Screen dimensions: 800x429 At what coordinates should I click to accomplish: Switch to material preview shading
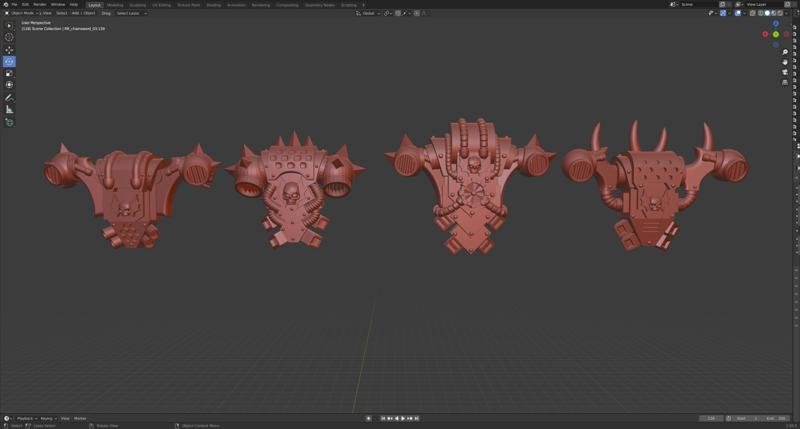(773, 13)
